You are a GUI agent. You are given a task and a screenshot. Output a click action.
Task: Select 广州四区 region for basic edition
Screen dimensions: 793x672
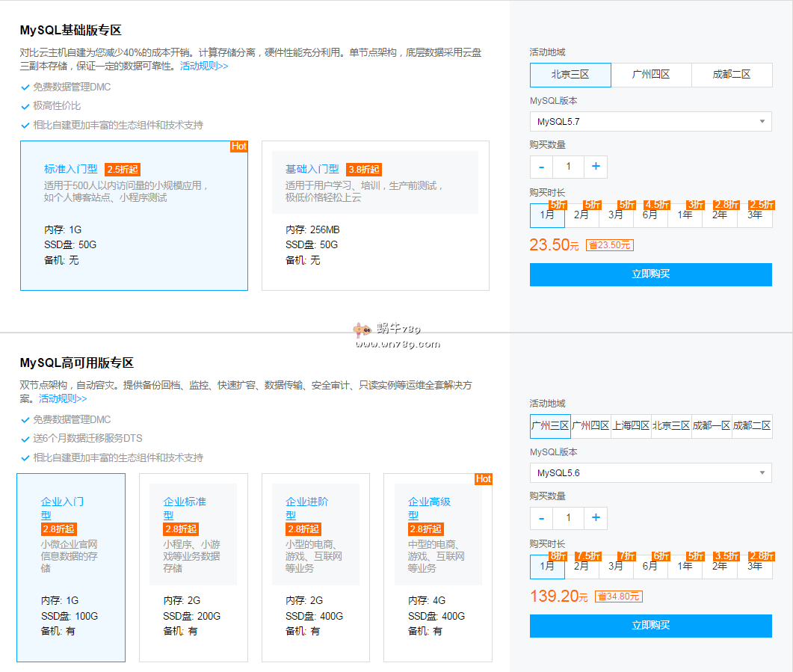point(651,75)
